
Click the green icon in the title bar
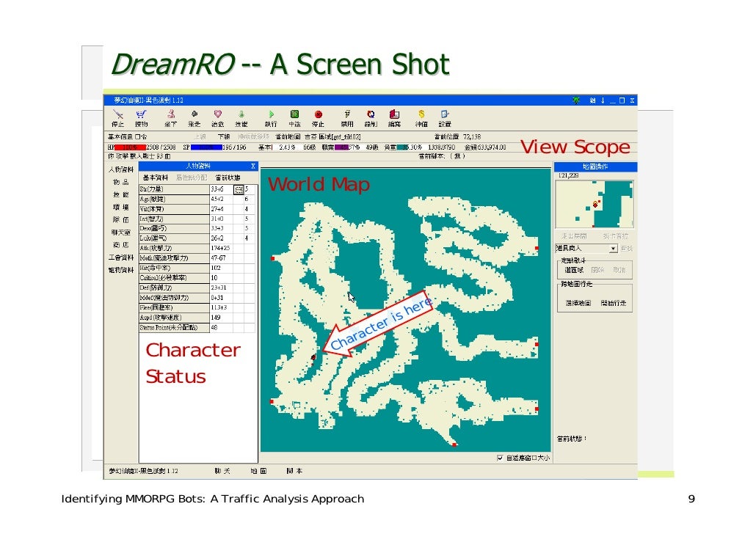point(575,100)
